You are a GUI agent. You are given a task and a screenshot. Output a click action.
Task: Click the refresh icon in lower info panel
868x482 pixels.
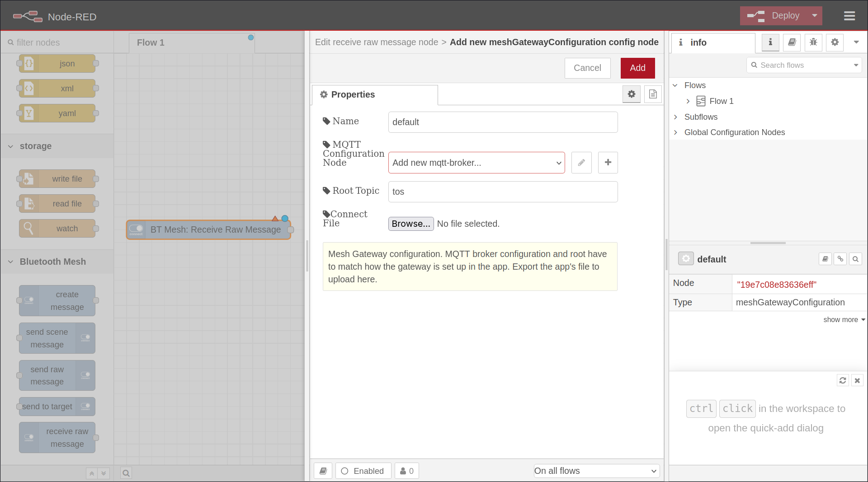click(842, 380)
